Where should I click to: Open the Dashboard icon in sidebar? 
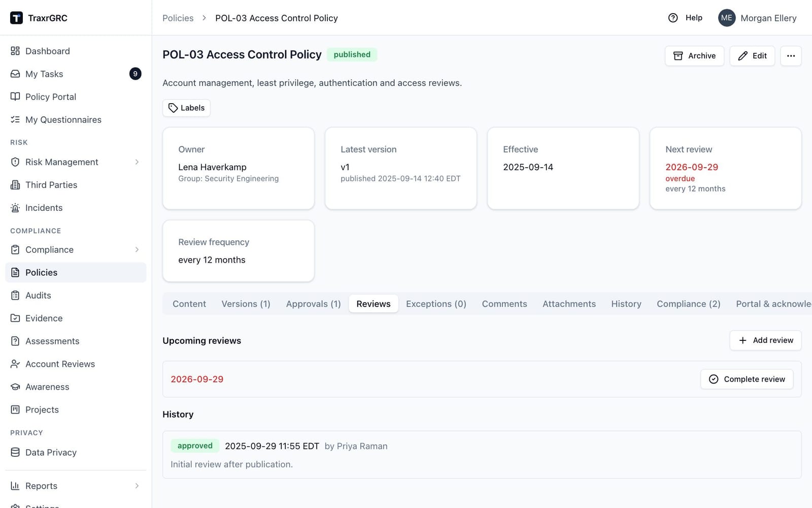[15, 51]
